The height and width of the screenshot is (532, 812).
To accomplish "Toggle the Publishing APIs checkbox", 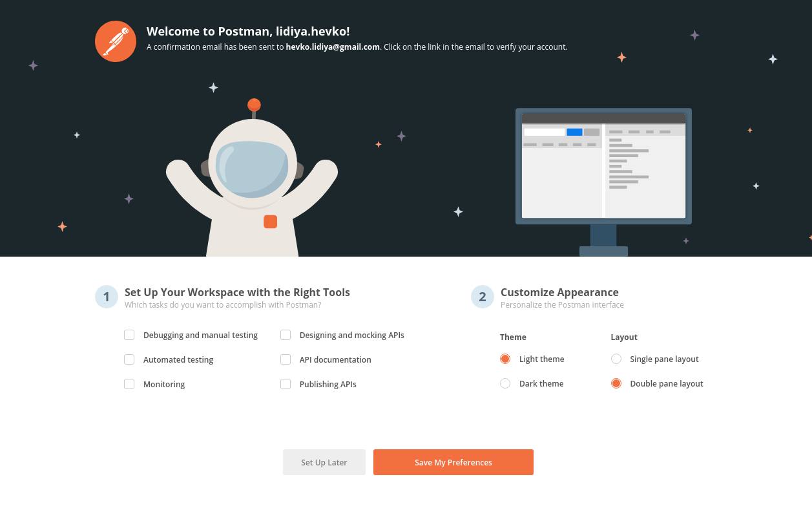I will [x=286, y=384].
